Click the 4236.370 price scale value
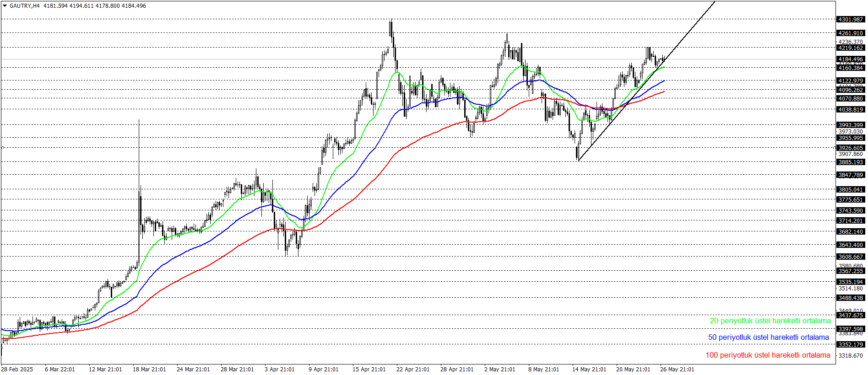 tap(851, 42)
